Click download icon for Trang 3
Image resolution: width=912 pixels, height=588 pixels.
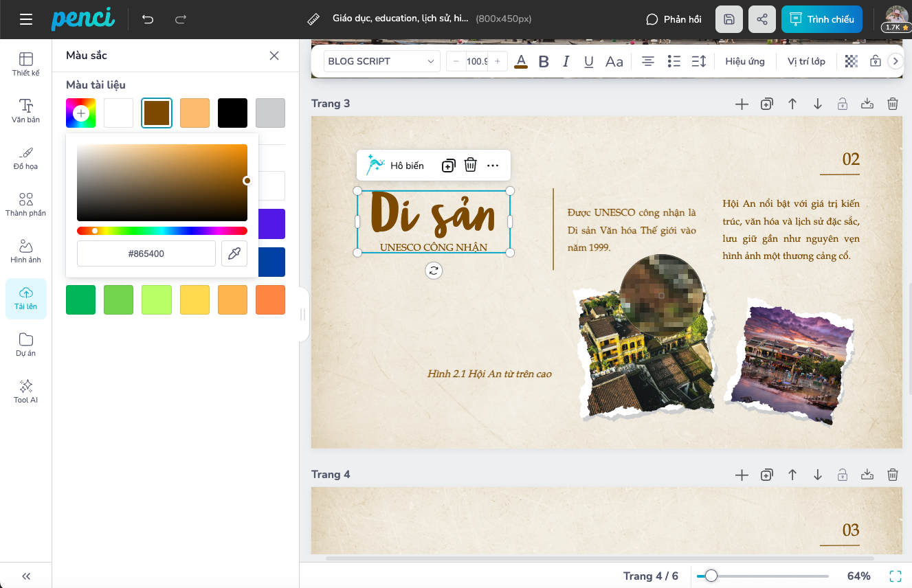[867, 104]
